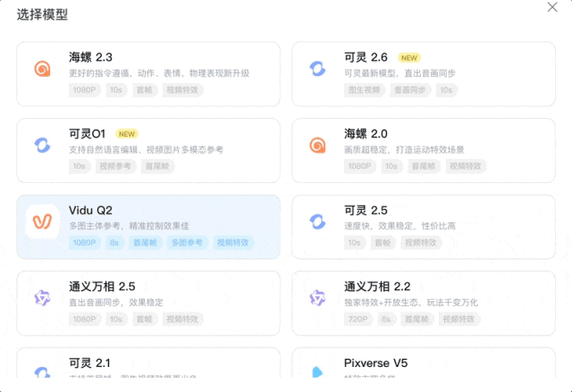
Task: Click the 可灵 2.1 model icon
Action: [42, 372]
